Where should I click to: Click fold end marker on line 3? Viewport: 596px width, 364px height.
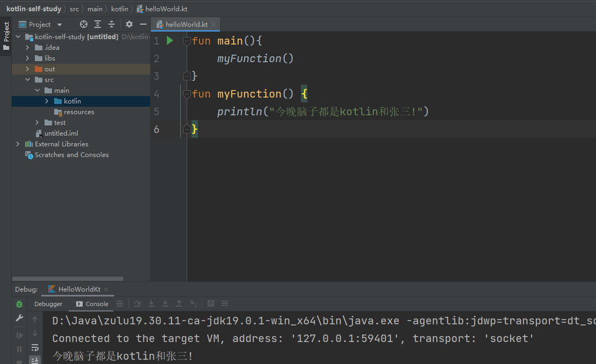[x=187, y=76]
